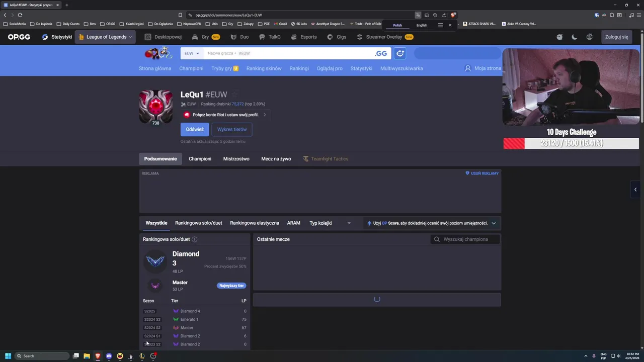This screenshot has width=644, height=362.
Task: Open Discord from the taskbar
Action: click(109, 356)
